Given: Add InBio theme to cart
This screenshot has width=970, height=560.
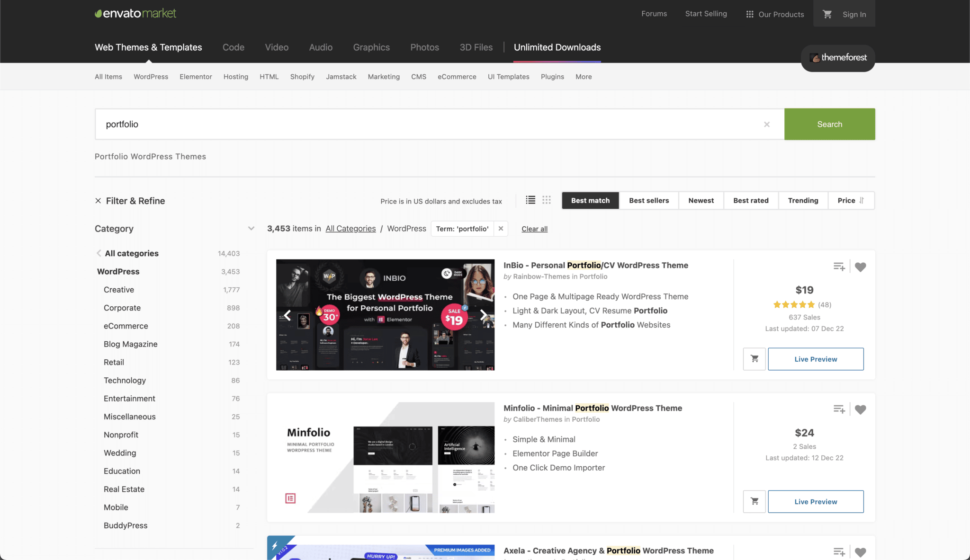Looking at the screenshot, I should click(x=754, y=359).
